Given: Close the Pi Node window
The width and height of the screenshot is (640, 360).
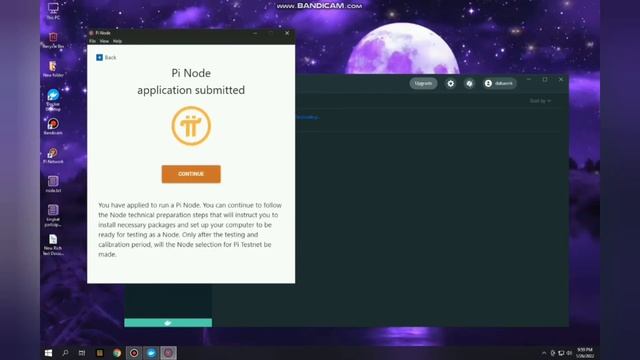Looking at the screenshot, I should coord(287,33).
